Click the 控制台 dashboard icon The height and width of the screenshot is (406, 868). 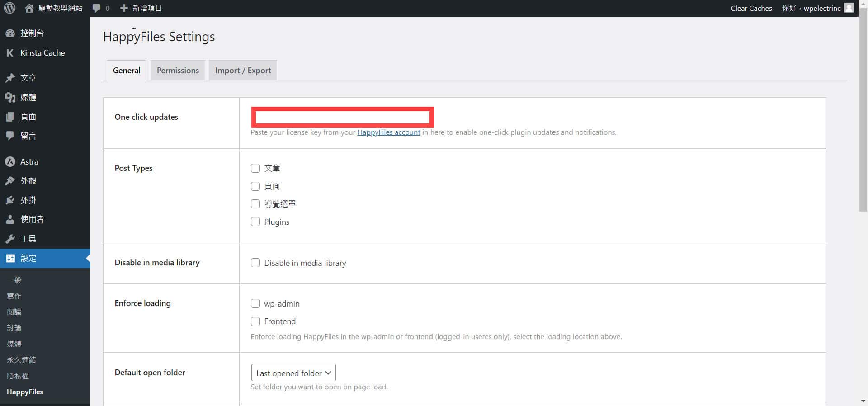point(10,33)
